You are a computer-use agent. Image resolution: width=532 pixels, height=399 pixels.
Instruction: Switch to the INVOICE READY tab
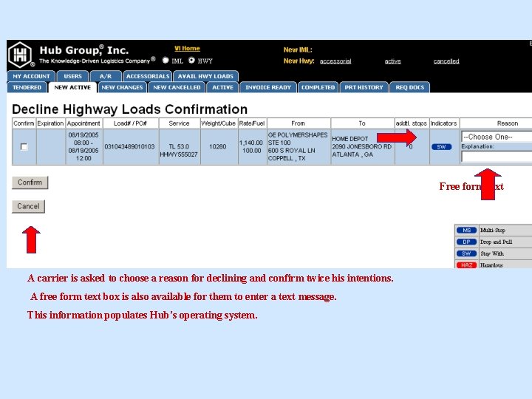[268, 87]
